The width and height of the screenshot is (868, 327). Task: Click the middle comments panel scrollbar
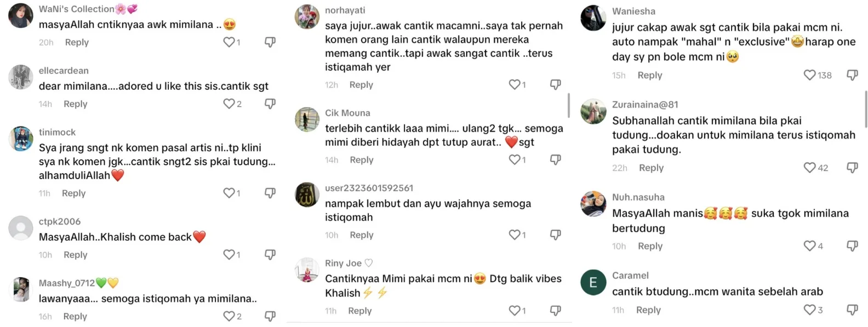569,105
